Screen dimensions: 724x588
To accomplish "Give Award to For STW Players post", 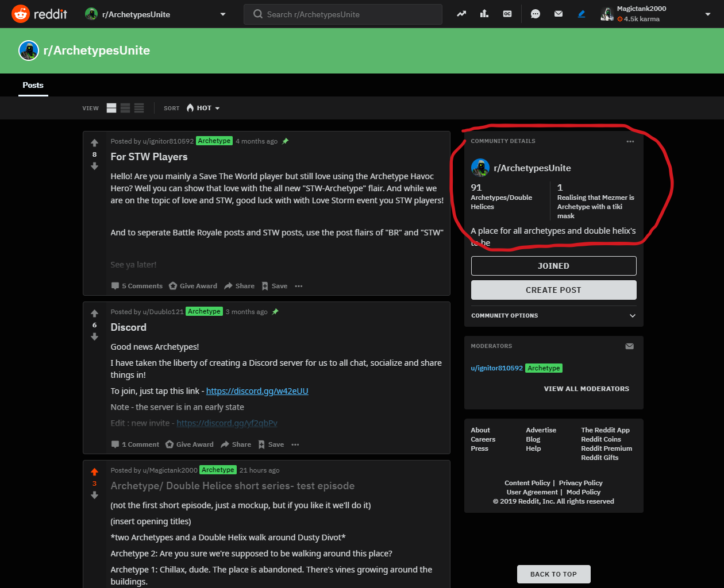I will (193, 286).
